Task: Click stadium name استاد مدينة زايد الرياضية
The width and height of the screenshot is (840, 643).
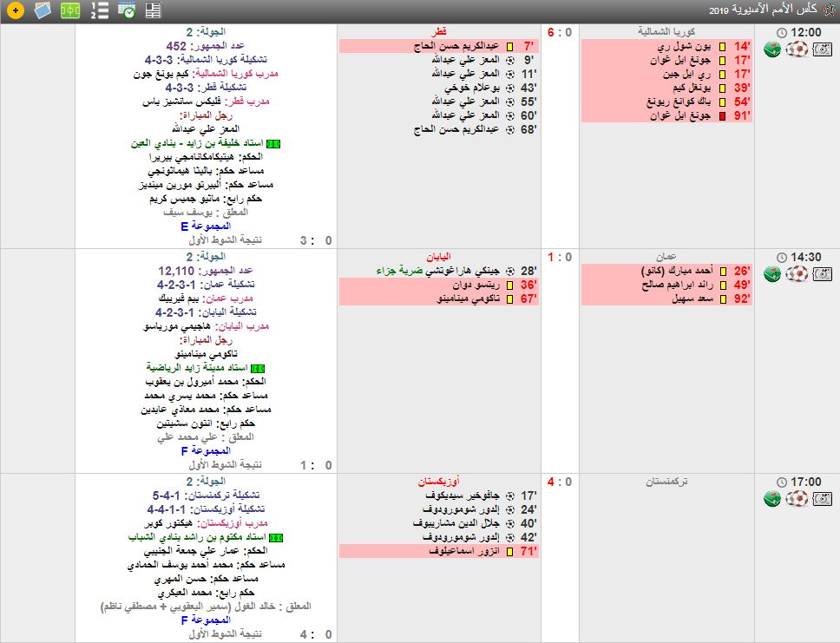Action: (197, 368)
